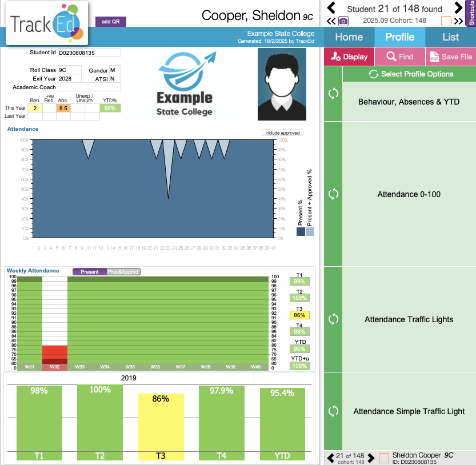This screenshot has height=465, width=476.
Task: Click the add QR button
Action: point(110,22)
